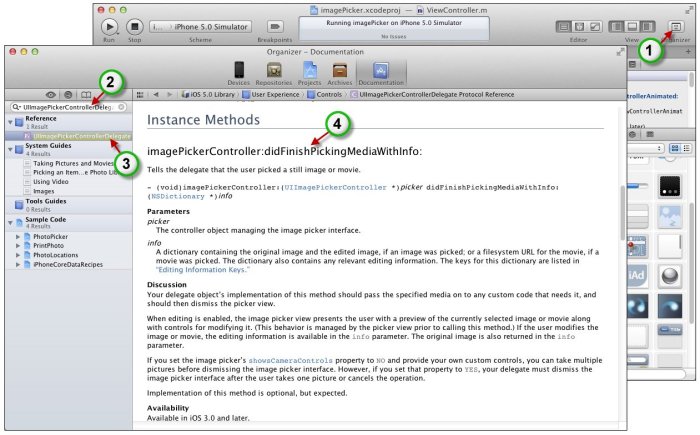Open the Devices tab in Organizer
Viewport: 700px width, 435px height.
239,74
